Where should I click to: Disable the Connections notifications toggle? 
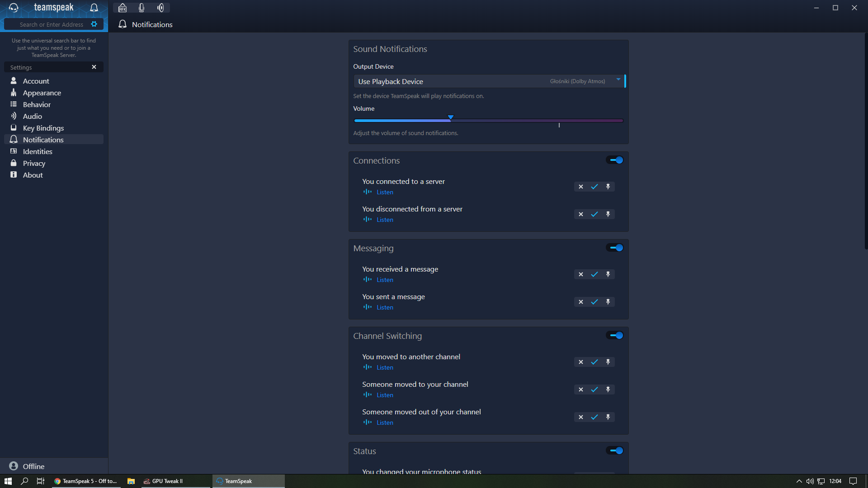[x=615, y=160]
